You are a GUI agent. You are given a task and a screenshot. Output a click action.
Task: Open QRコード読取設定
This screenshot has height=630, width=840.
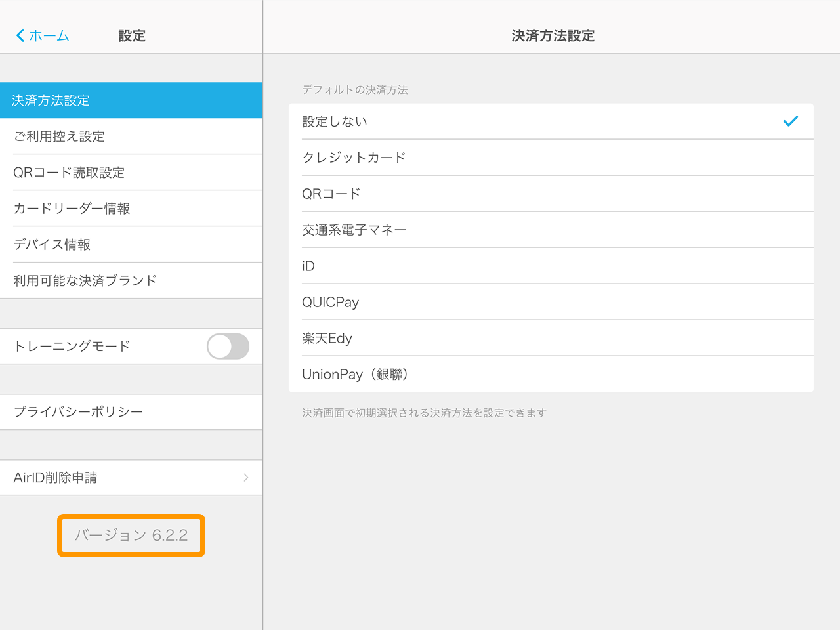(131, 173)
